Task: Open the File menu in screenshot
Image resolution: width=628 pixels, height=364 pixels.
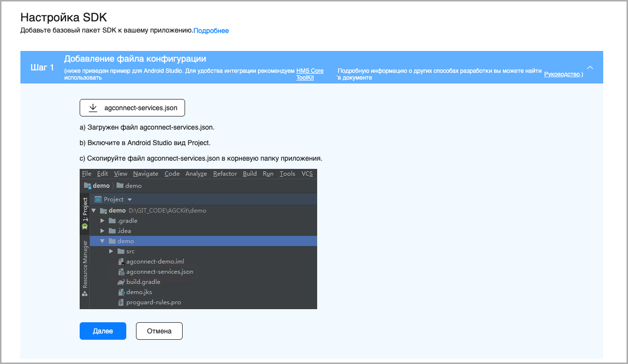Action: click(x=86, y=174)
